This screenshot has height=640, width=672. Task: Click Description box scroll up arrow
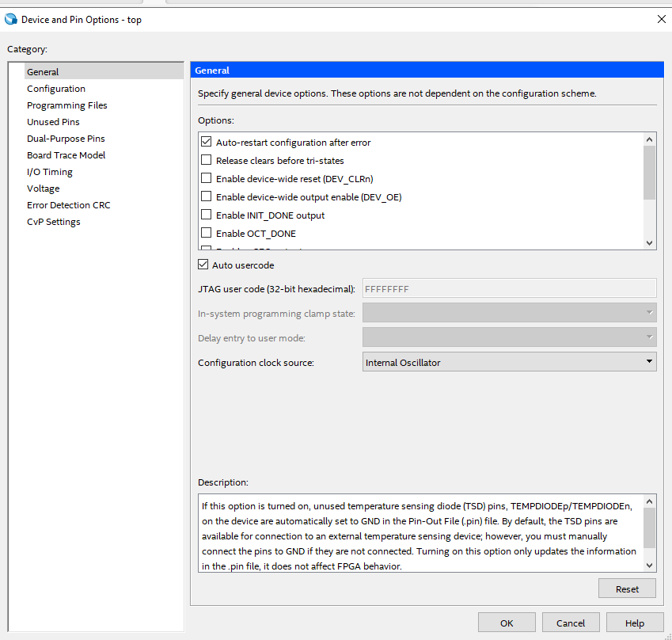(x=649, y=501)
